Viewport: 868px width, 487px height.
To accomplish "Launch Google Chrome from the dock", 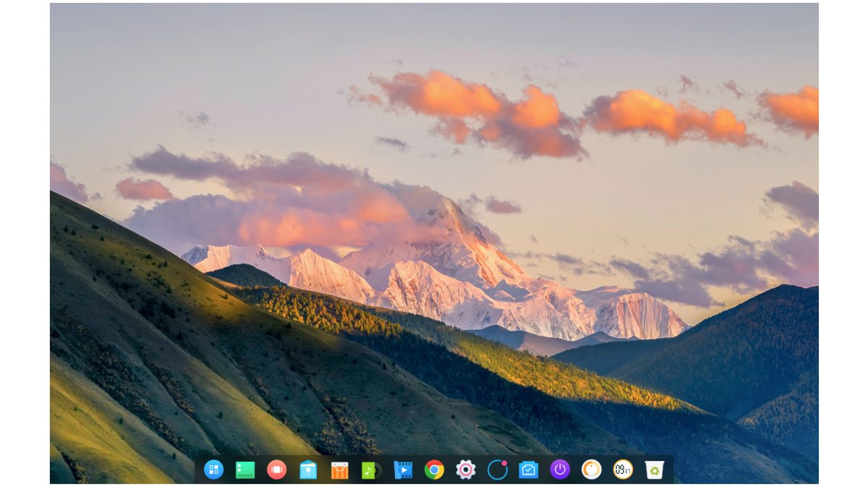I will pos(434,470).
